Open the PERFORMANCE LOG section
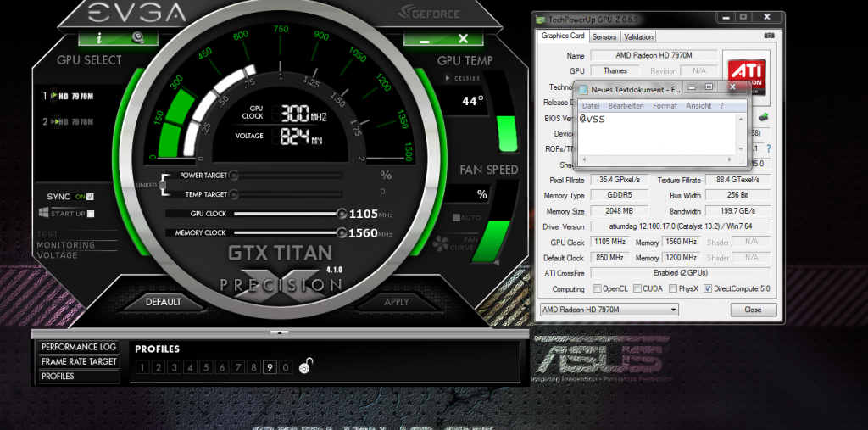The height and width of the screenshot is (430, 868). pyautogui.click(x=79, y=347)
